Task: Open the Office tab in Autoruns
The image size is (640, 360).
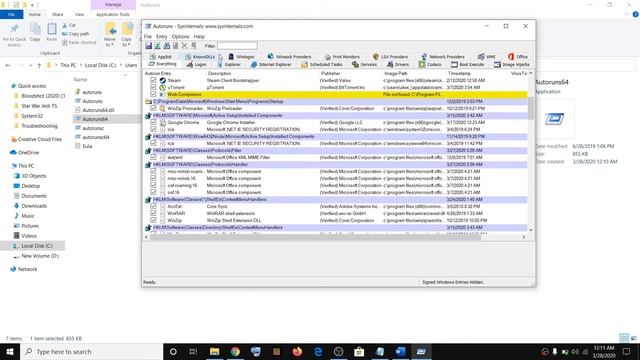Action: [518, 57]
